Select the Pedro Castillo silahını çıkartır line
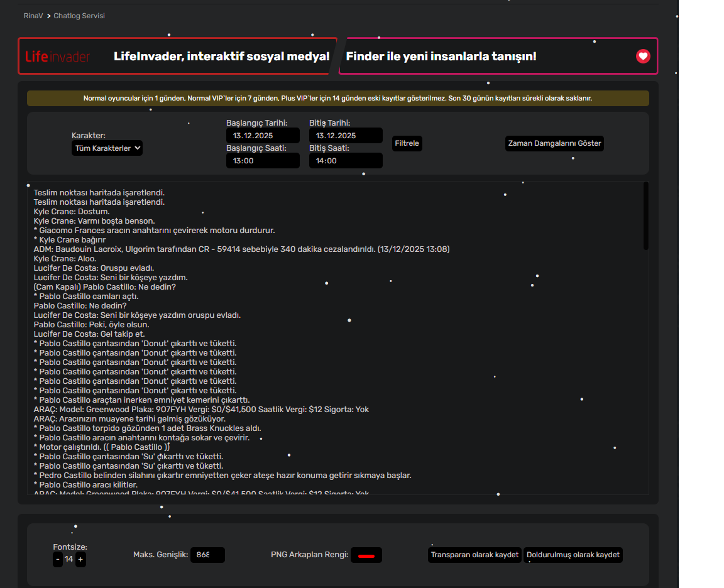Screen dimensions: 724x588 222,476
